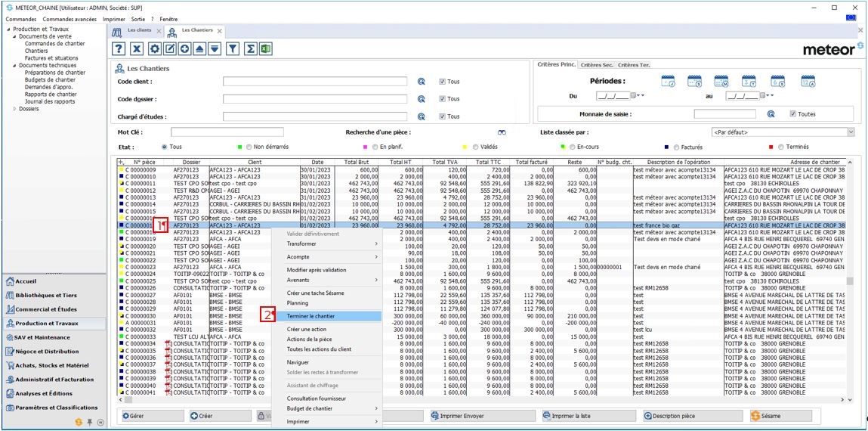Close the Les Chantiers tab
The width and height of the screenshot is (868, 431).
[x=219, y=31]
